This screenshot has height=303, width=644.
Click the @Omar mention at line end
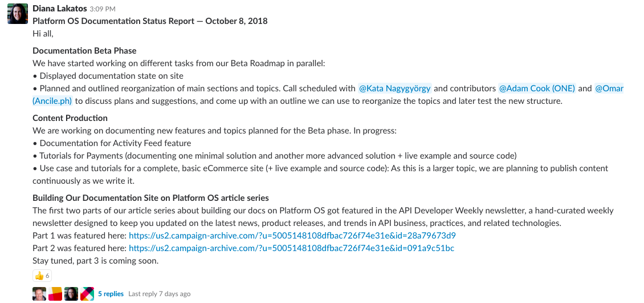pos(609,88)
